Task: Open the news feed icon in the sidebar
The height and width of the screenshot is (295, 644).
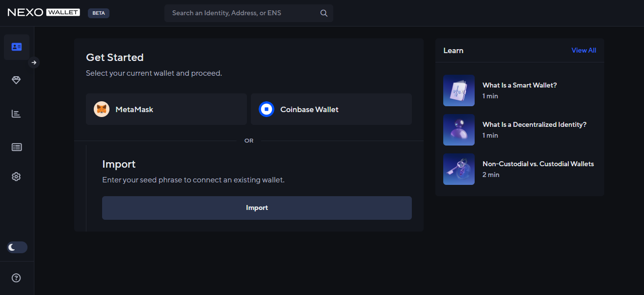Action: (x=16, y=147)
